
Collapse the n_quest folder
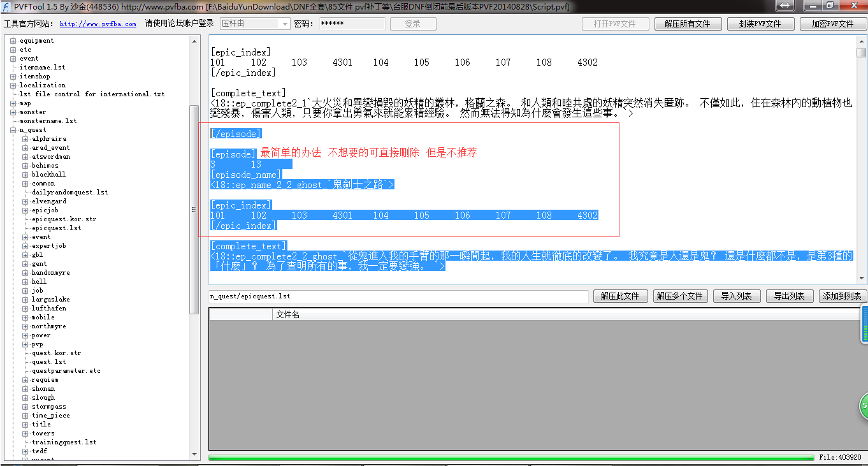13,130
